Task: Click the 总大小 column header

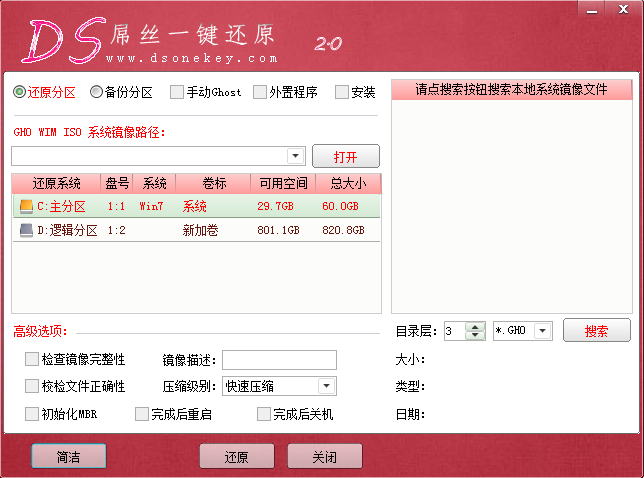Action: click(348, 183)
